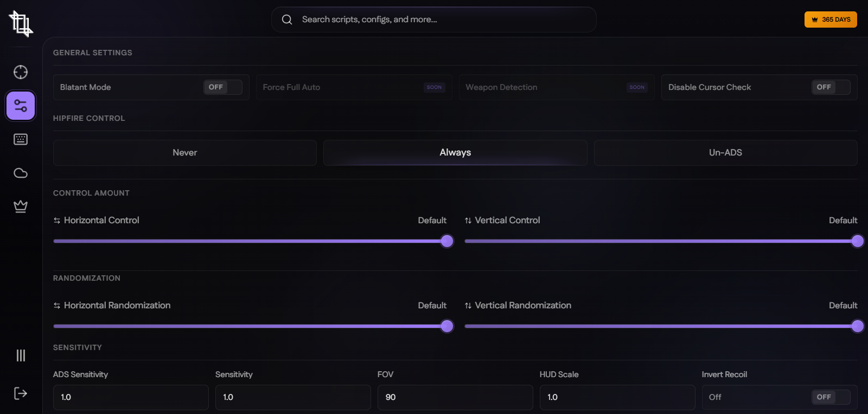Select the sliders settings icon in the sidebar
Screen dimensions: 868x414
(21, 106)
